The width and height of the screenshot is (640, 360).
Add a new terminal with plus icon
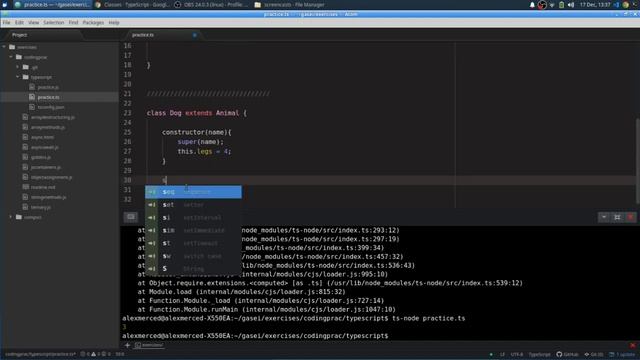pos(127,345)
